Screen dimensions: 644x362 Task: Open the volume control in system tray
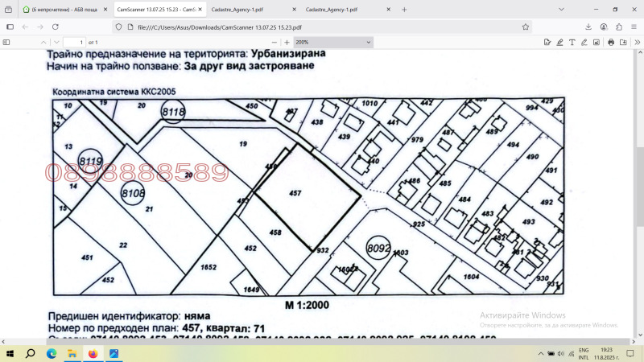pyautogui.click(x=561, y=354)
